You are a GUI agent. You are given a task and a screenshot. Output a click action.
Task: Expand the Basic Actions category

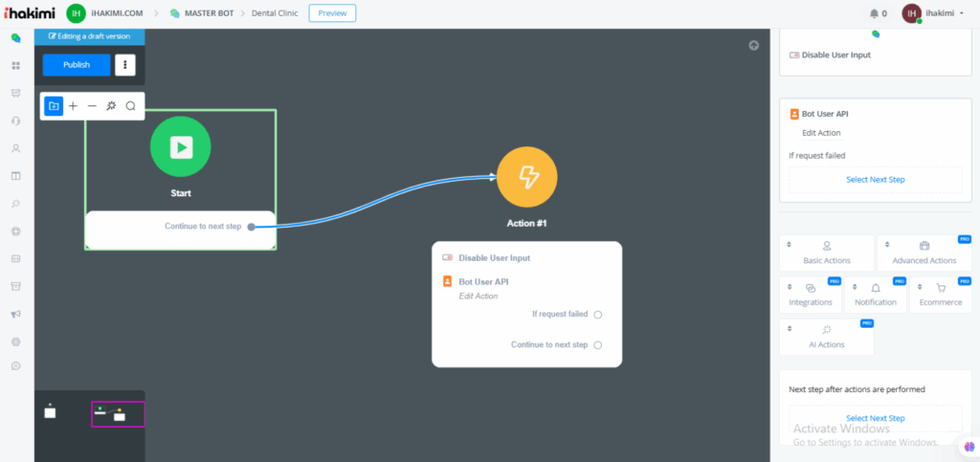tap(827, 253)
